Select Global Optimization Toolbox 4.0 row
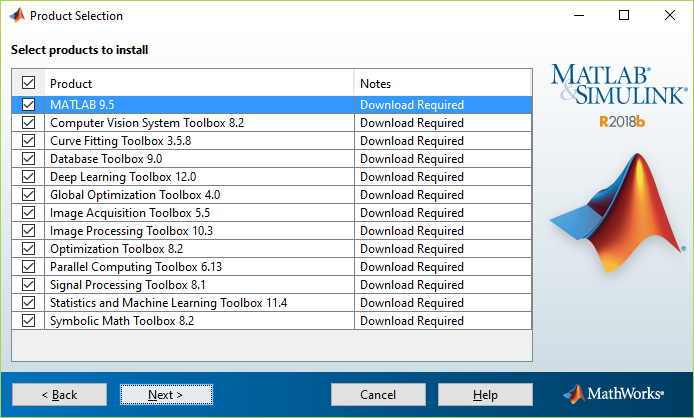Screen dimensions: 694x418 click(x=272, y=195)
